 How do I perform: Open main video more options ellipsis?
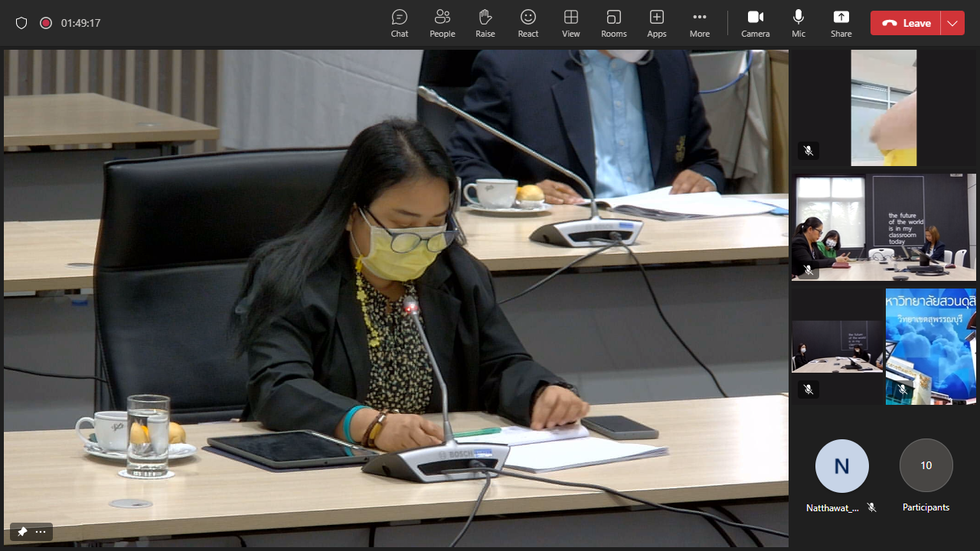click(x=41, y=532)
